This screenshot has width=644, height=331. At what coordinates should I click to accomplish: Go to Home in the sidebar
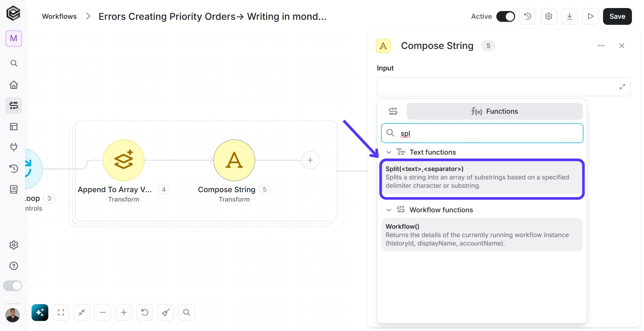[x=14, y=85]
